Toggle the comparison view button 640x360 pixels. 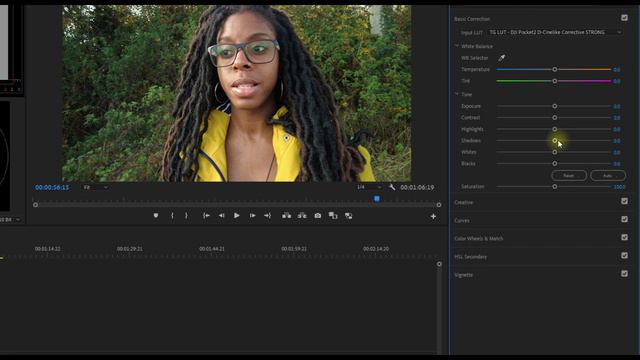coord(333,216)
